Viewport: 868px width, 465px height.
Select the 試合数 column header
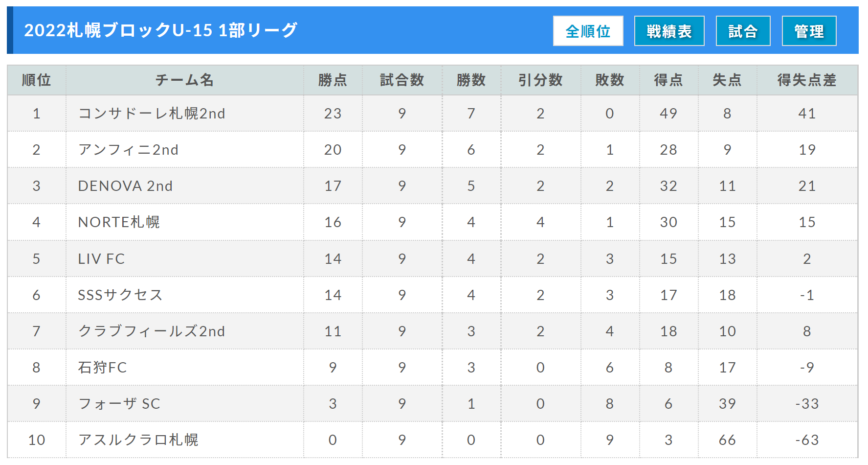pos(402,80)
